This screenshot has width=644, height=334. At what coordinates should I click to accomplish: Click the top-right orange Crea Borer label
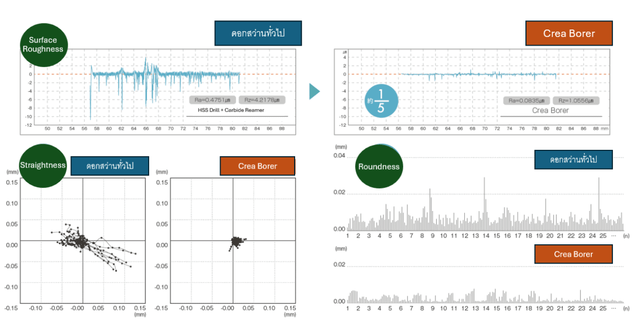tap(569, 33)
